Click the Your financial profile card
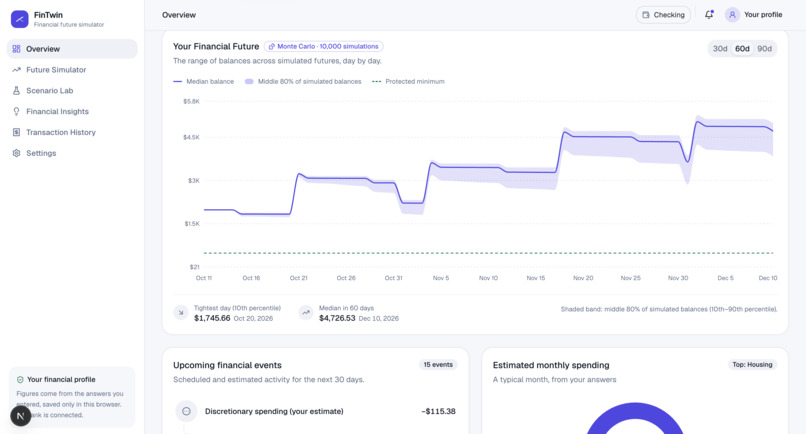 pyautogui.click(x=72, y=397)
